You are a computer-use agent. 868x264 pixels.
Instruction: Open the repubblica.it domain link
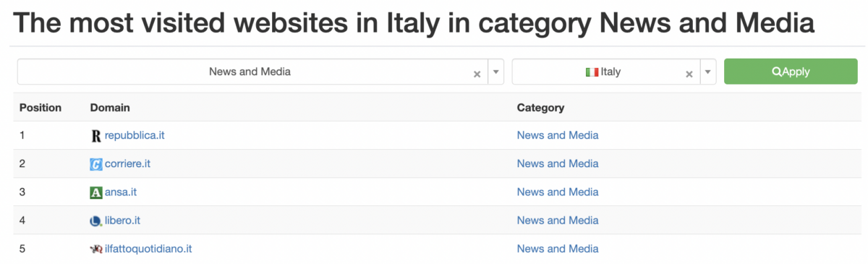click(135, 135)
